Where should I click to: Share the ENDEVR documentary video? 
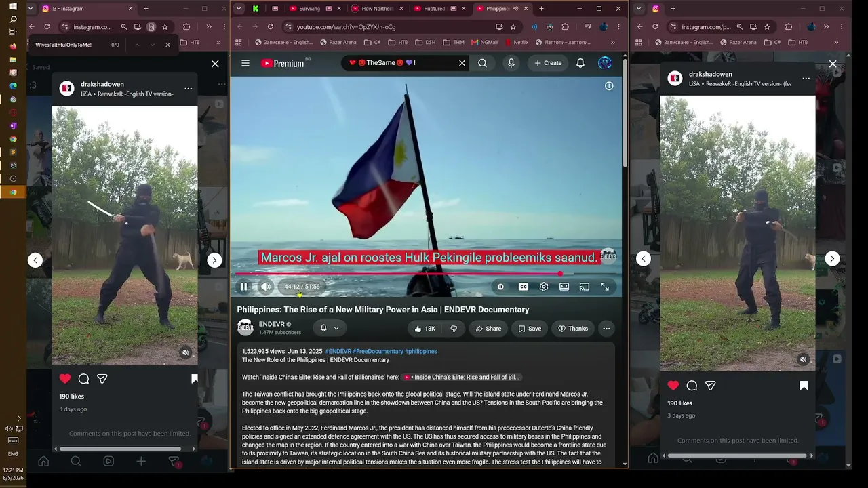tap(488, 329)
